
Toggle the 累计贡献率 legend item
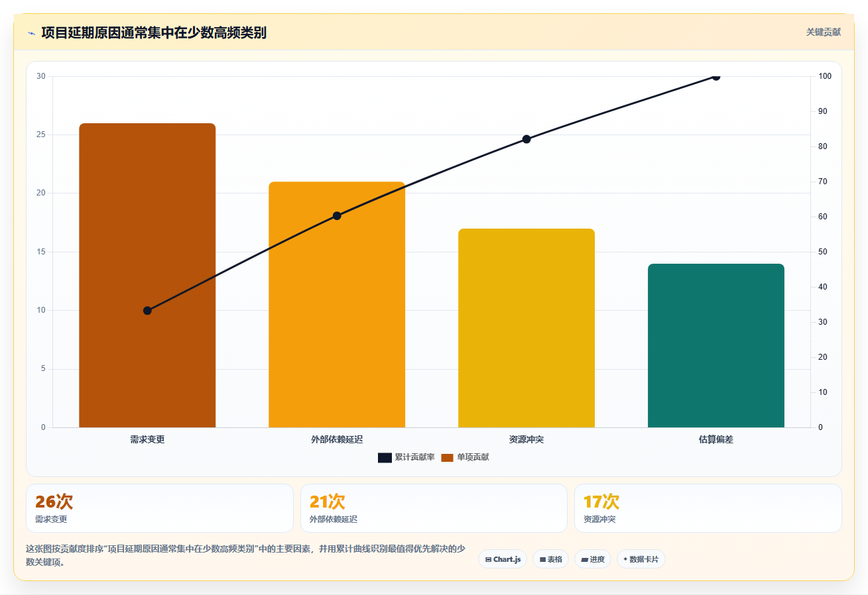406,457
